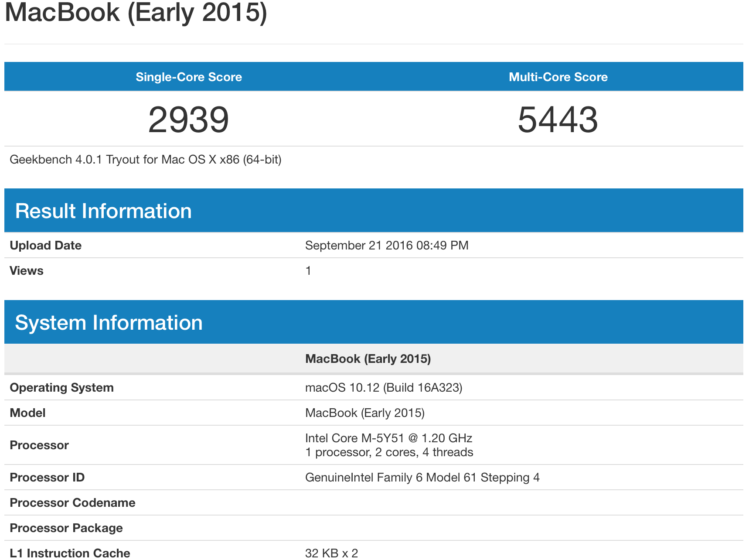Click the Single-Core Score header
Image resolution: width=749 pixels, height=560 pixels.
tap(189, 77)
